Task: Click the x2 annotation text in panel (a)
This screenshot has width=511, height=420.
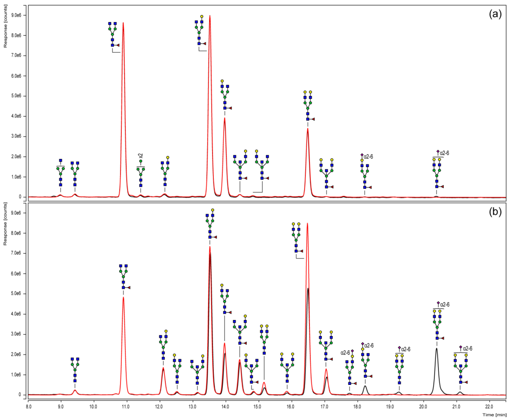Action: pyautogui.click(x=141, y=156)
